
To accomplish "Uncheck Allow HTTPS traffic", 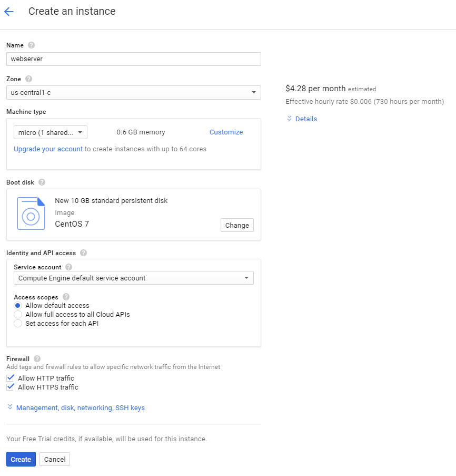I will click(11, 387).
